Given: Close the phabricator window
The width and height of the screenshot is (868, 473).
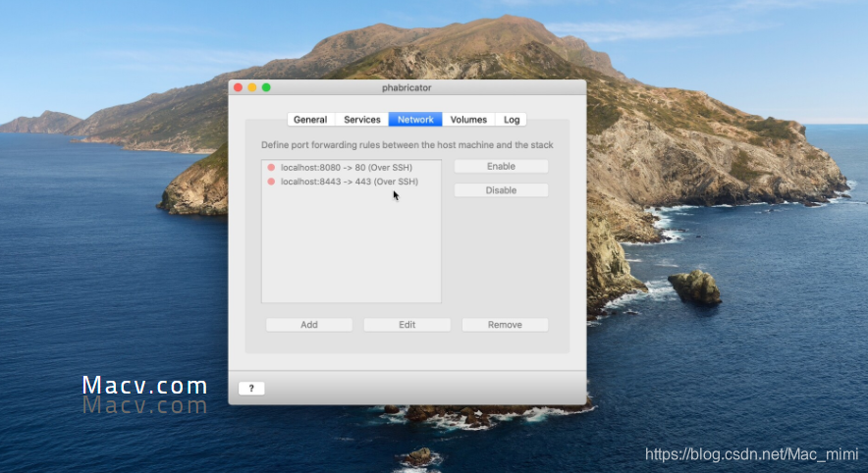Looking at the screenshot, I should click(238, 87).
